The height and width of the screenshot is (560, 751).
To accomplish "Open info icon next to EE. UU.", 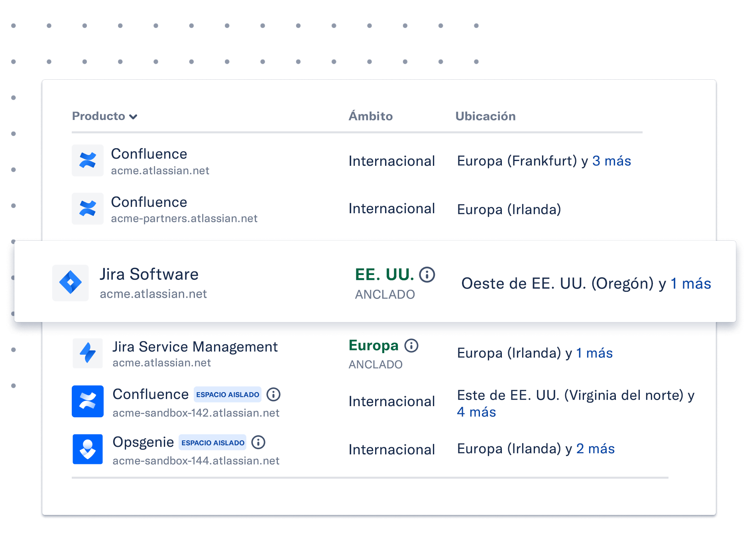I will coord(427,275).
